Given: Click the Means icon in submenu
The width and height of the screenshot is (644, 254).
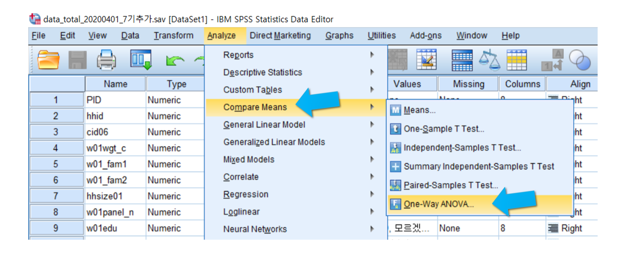Looking at the screenshot, I should click(x=395, y=110).
